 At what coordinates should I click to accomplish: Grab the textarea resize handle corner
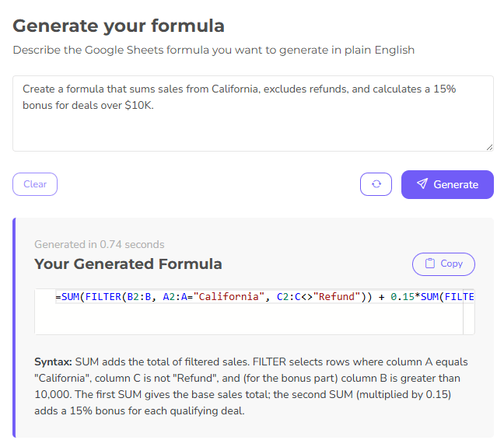489,147
